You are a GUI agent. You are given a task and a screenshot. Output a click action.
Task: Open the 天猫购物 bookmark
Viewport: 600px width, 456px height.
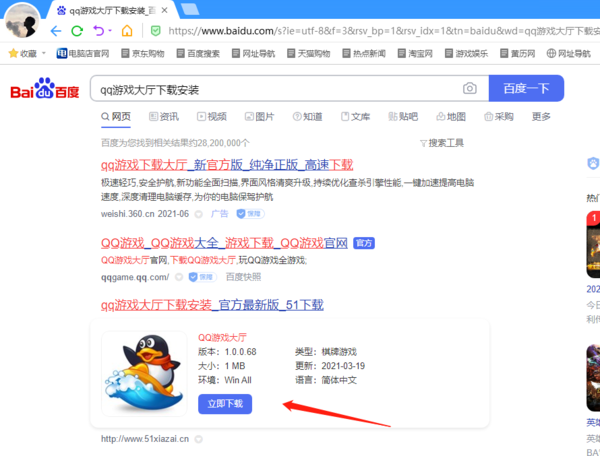pyautogui.click(x=308, y=53)
